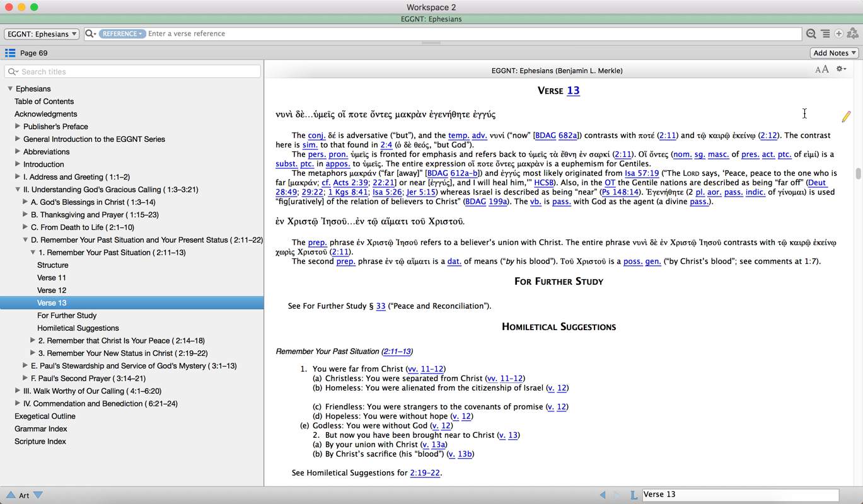Click the Verse 13 navigation field

pos(741,495)
